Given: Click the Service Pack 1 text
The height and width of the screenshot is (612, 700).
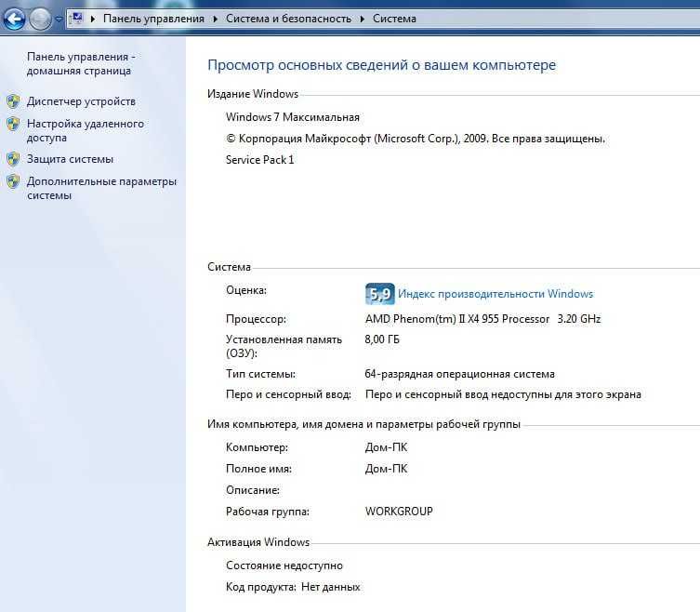Looking at the screenshot, I should coord(259,159).
